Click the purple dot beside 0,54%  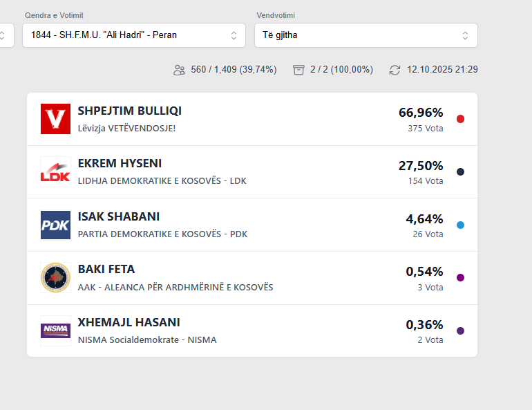pos(461,277)
